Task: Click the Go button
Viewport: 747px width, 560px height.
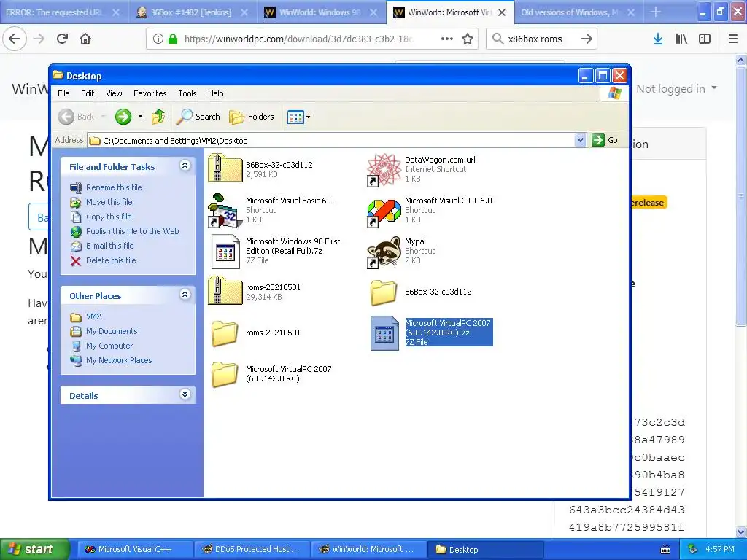Action: [605, 140]
